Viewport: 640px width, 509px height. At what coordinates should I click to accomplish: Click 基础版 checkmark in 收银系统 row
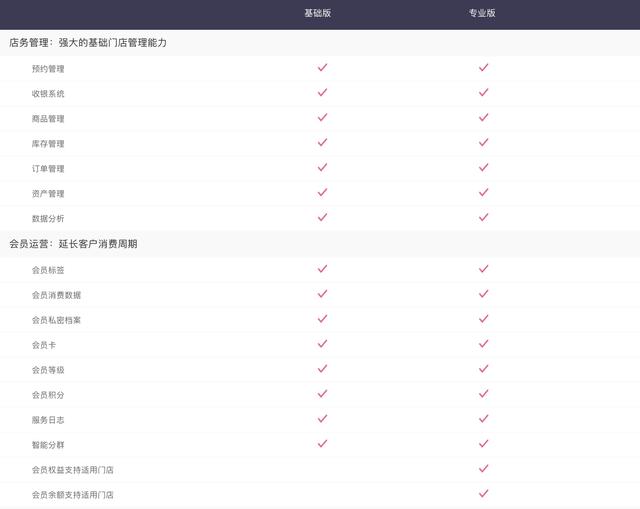click(322, 92)
